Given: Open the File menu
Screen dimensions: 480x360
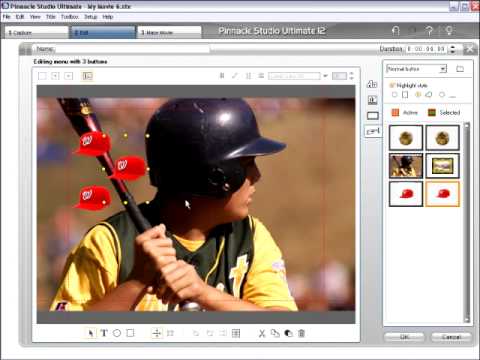Looking at the screenshot, I should coord(6,17).
